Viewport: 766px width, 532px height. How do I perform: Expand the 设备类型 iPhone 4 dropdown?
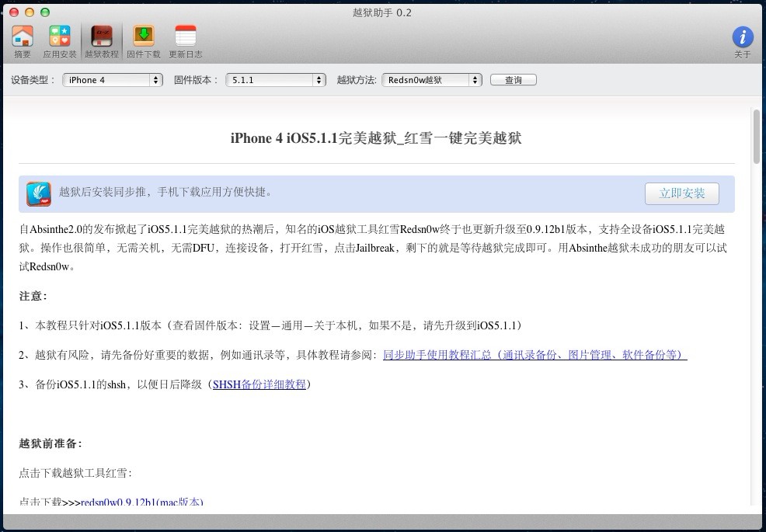click(113, 80)
